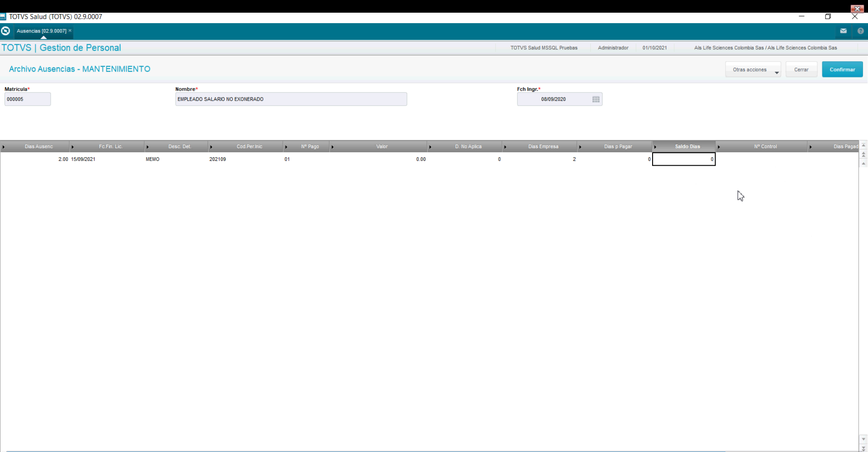Click Als Life Sciences Colombia Sas company label
The width and height of the screenshot is (868, 452).
tap(765, 48)
